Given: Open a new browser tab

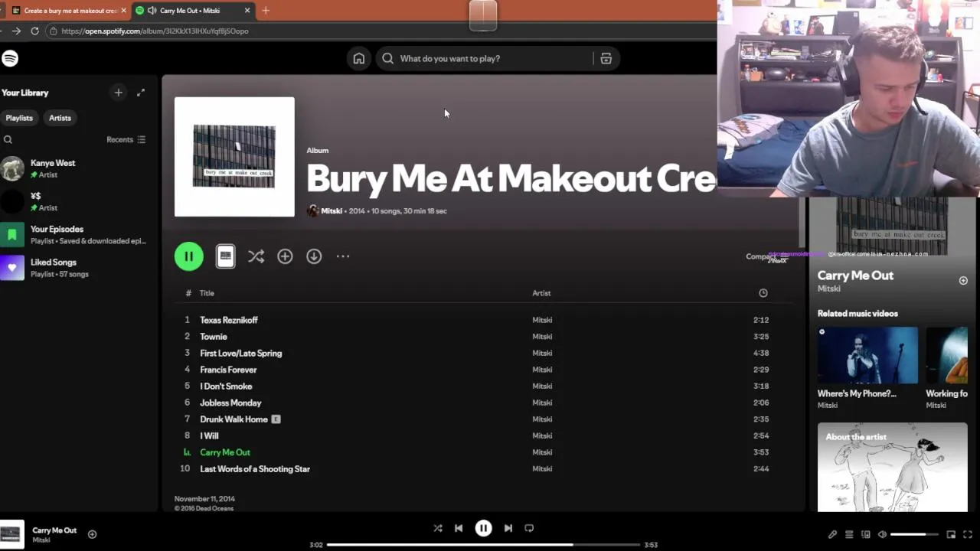Looking at the screenshot, I should (x=266, y=11).
